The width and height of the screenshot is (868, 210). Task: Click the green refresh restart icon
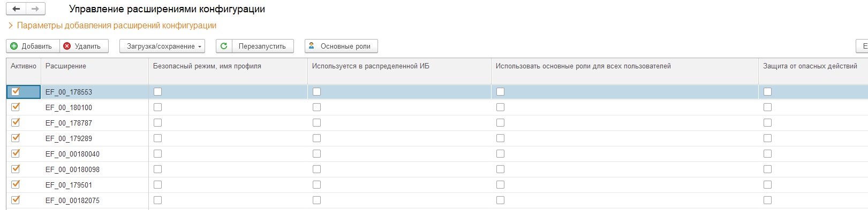224,46
